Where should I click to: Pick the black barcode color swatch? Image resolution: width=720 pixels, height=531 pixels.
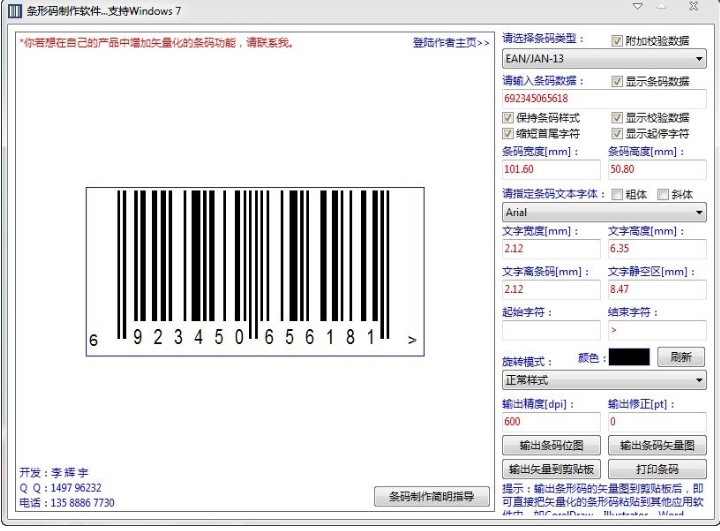(x=629, y=357)
